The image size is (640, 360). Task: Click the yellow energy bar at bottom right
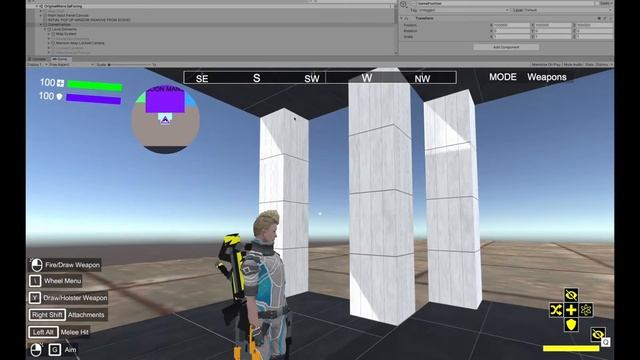tap(571, 348)
